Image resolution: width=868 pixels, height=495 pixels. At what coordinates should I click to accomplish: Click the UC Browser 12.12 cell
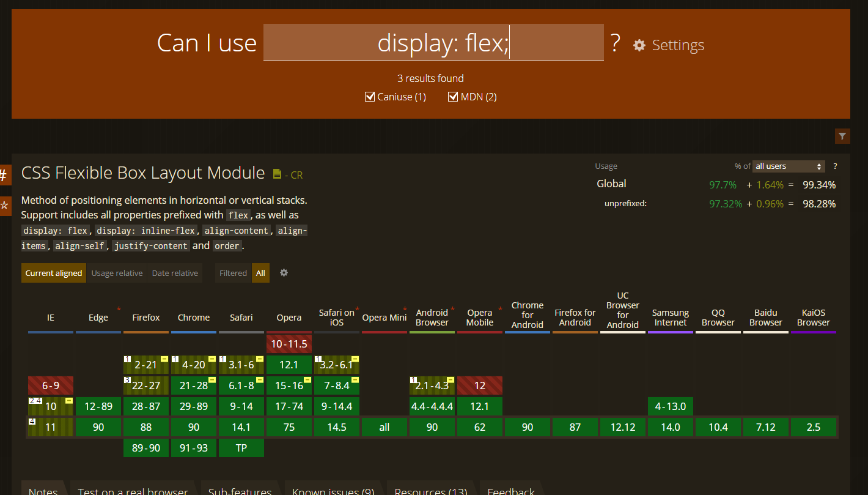[623, 427]
